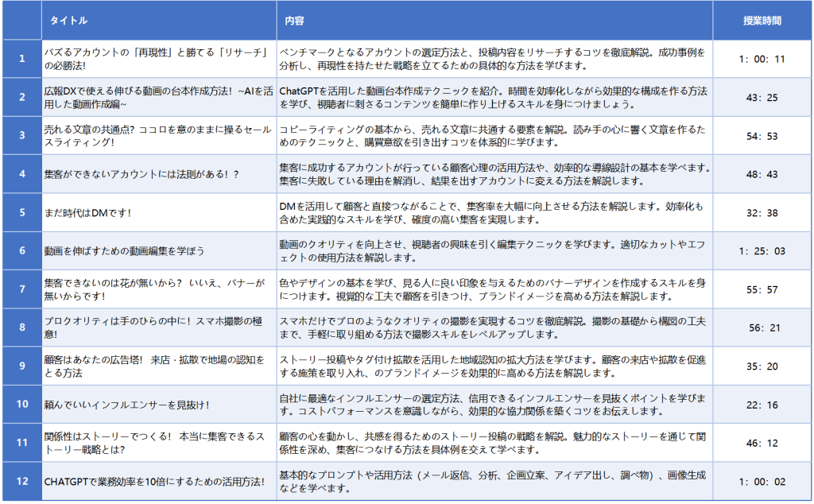Click the title 売れる文章の共通点?

(x=157, y=135)
